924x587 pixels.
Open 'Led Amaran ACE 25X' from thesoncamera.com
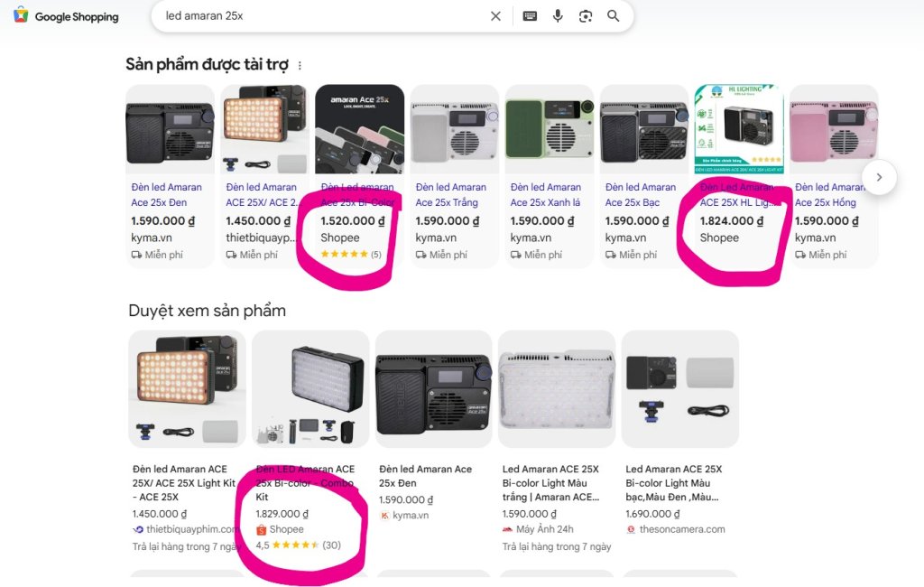coord(673,482)
